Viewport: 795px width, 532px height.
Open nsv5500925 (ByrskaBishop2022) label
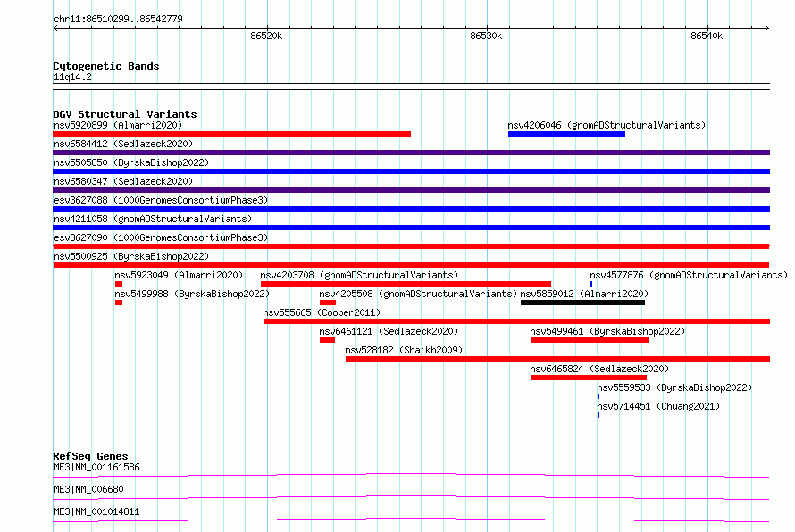(131, 256)
